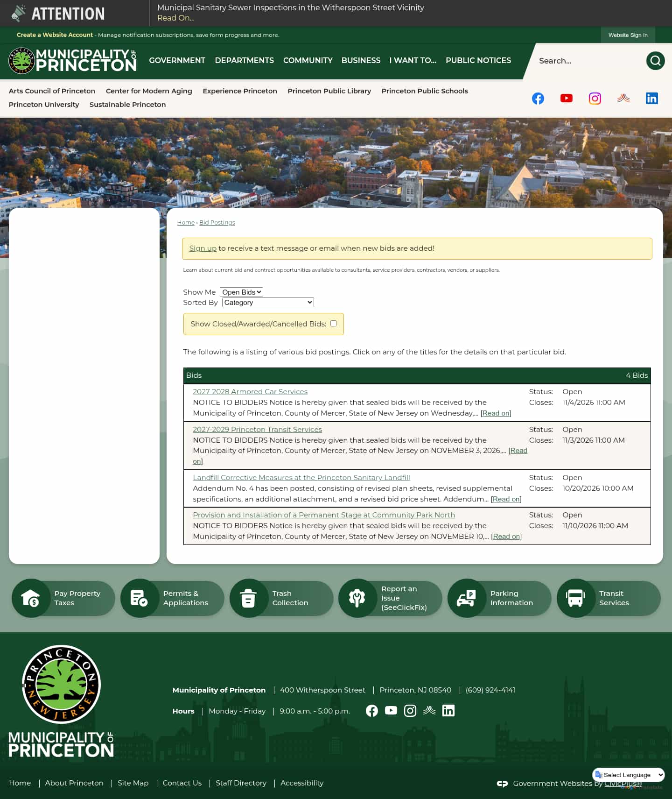Click the Pay Property Taxes house icon
Image resolution: width=672 pixels, height=799 pixels.
pyautogui.click(x=31, y=598)
